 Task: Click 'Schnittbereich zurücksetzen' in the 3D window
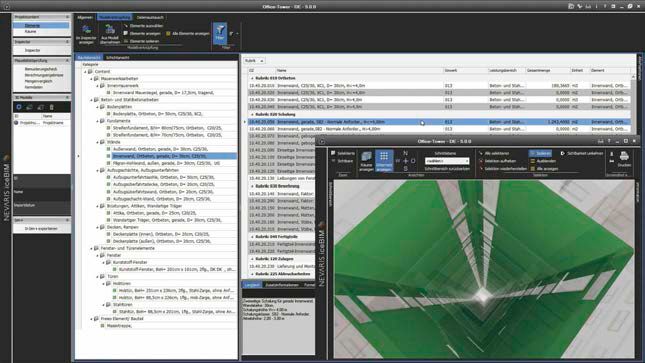click(x=447, y=169)
